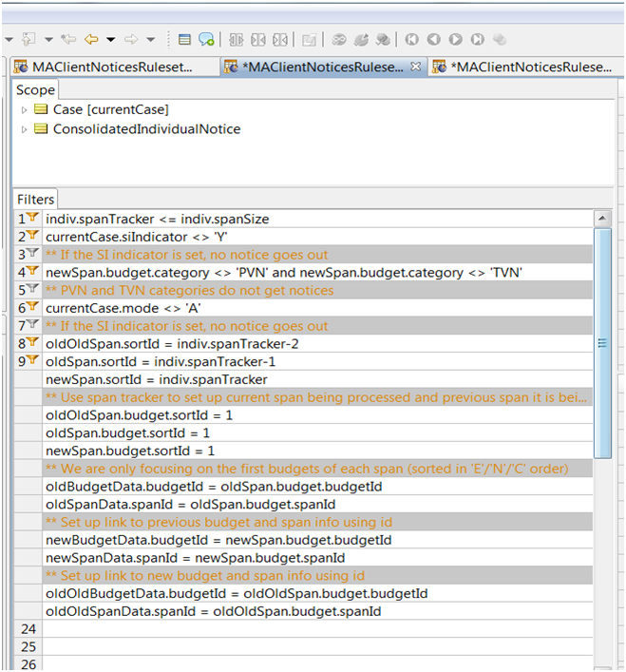Open the dropdown arrow at the toolbar's far left
The image size is (626, 672).
(9, 40)
